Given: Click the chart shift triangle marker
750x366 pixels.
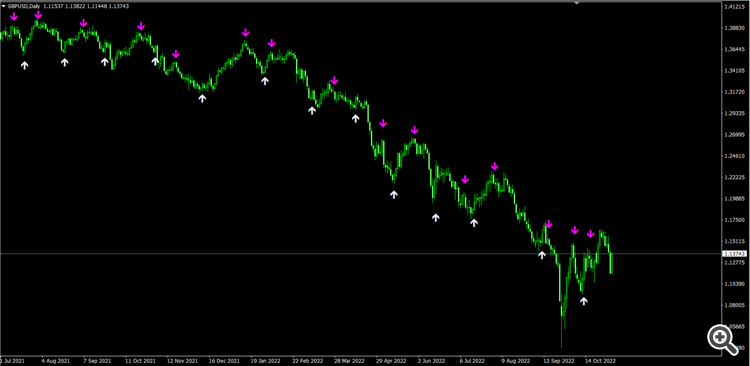Looking at the screenshot, I should coord(576,3).
